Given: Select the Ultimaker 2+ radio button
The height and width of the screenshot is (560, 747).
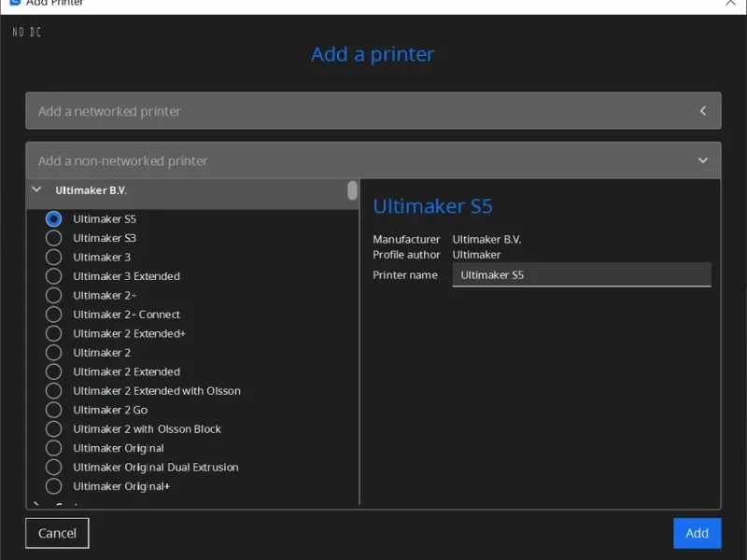Looking at the screenshot, I should coord(54,295).
